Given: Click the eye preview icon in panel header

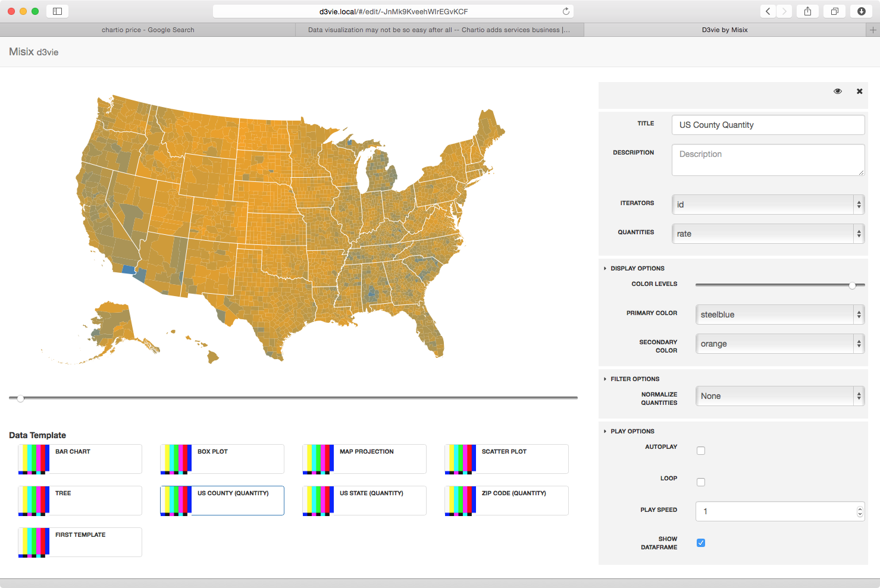Looking at the screenshot, I should pyautogui.click(x=837, y=92).
